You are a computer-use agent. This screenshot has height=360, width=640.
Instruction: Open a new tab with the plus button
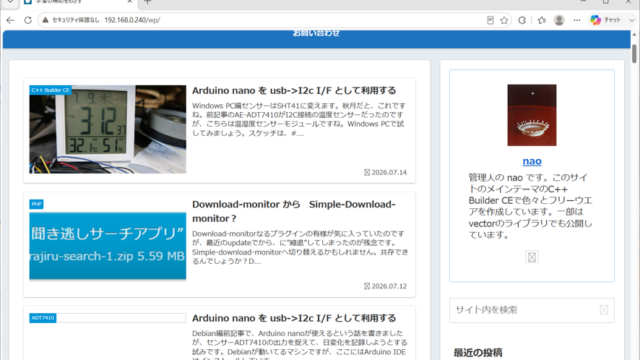pos(148,2)
